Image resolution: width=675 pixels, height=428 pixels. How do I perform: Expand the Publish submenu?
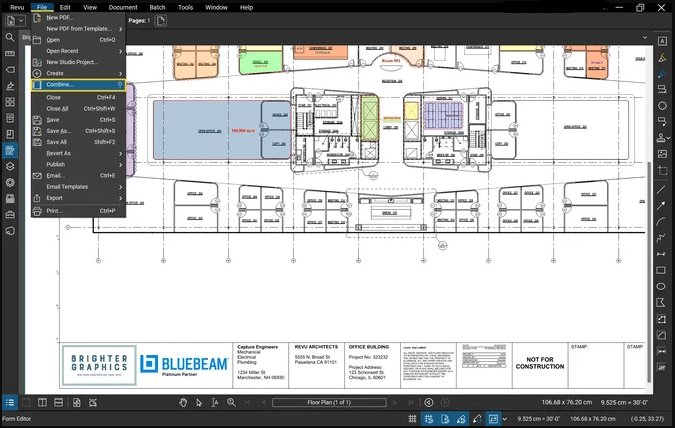click(x=78, y=164)
